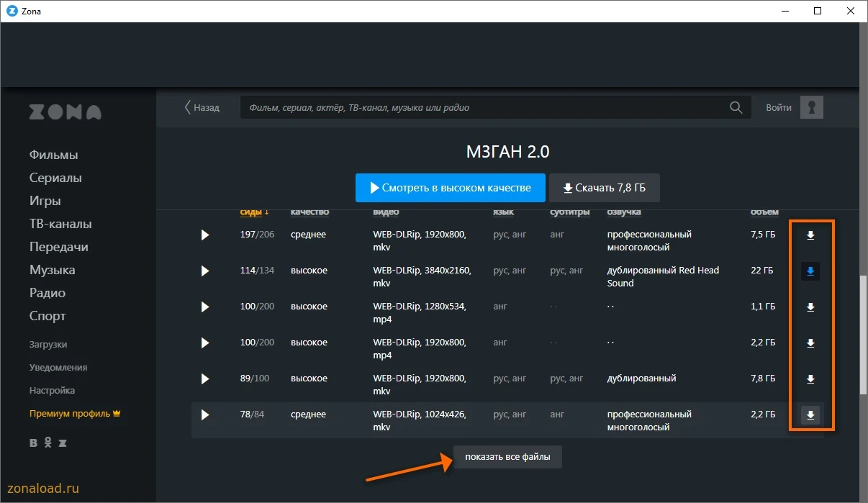868x503 pixels.
Task: Click the 78/84 seeds value
Action: click(x=253, y=414)
